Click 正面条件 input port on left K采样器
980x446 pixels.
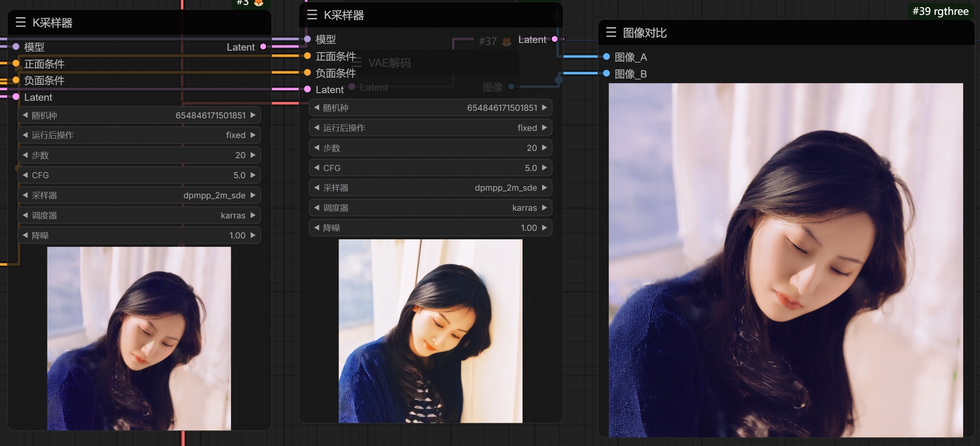click(x=16, y=63)
